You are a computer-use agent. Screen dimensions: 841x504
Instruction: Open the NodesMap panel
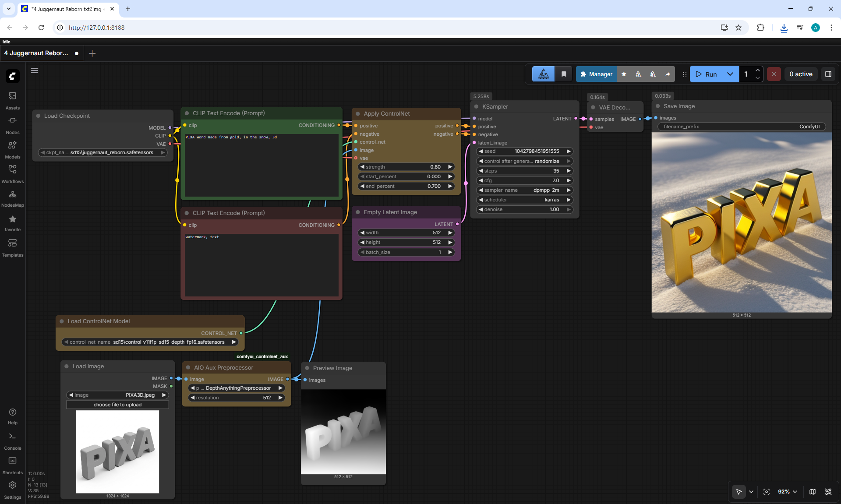coord(12,198)
